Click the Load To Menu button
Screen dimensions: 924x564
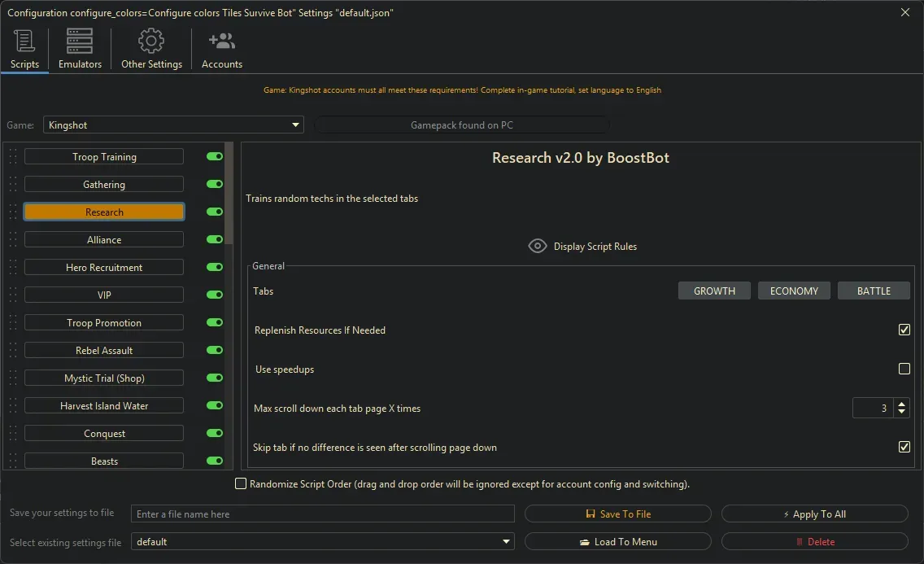point(618,541)
